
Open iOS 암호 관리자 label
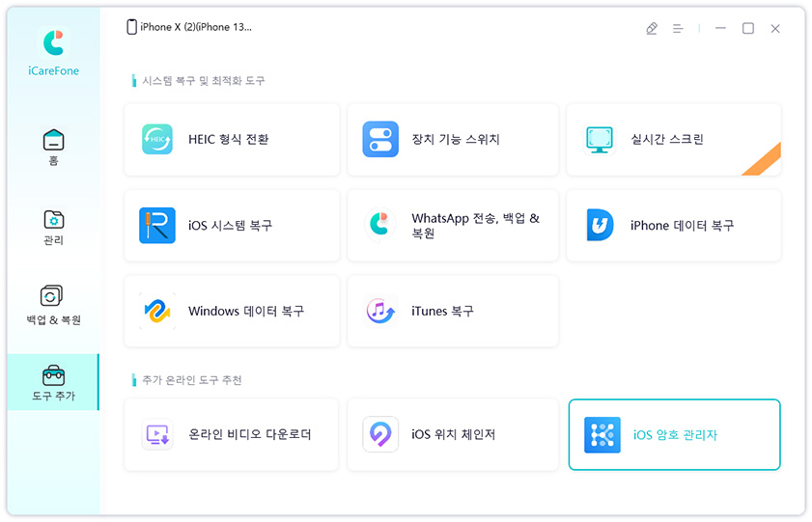pyautogui.click(x=675, y=435)
